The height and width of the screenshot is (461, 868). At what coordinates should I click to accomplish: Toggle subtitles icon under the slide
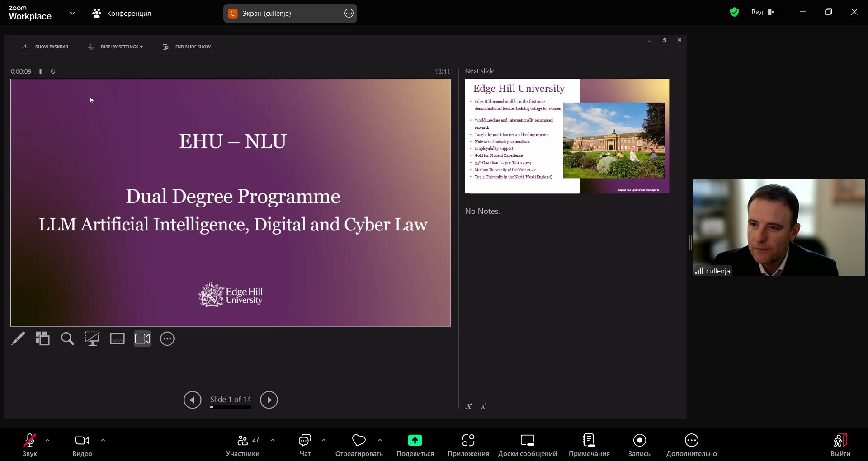coord(117,339)
